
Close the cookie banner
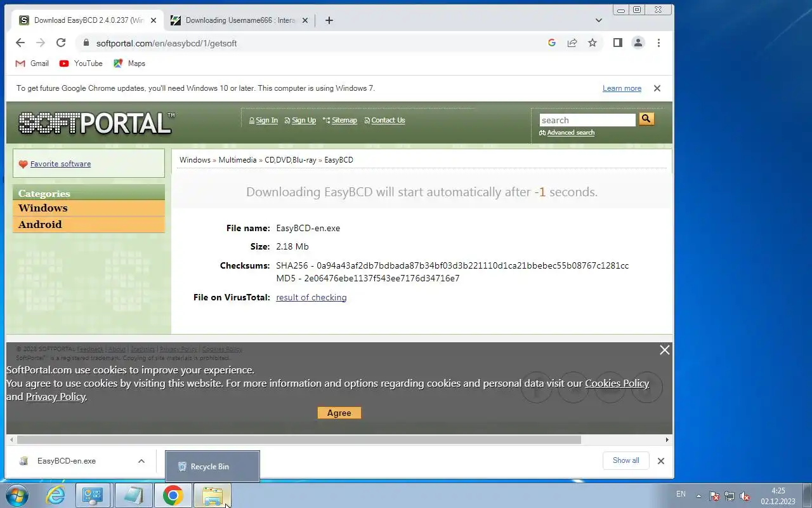point(664,350)
